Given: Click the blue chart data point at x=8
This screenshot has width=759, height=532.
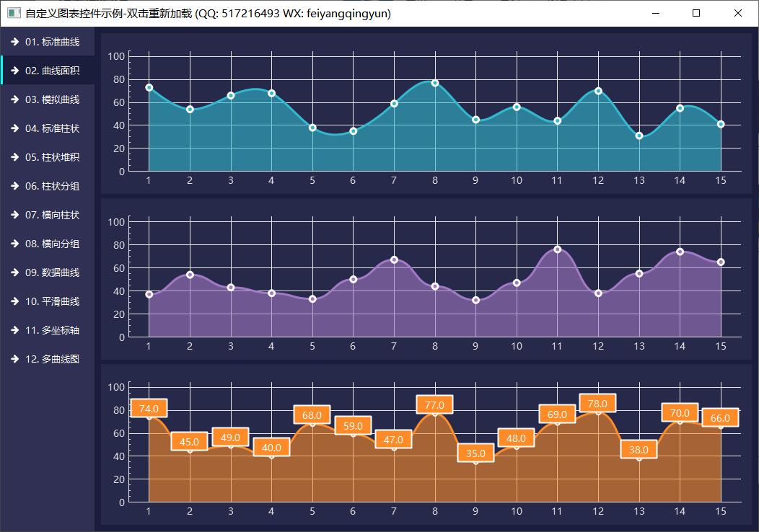Looking at the screenshot, I should (x=435, y=83).
